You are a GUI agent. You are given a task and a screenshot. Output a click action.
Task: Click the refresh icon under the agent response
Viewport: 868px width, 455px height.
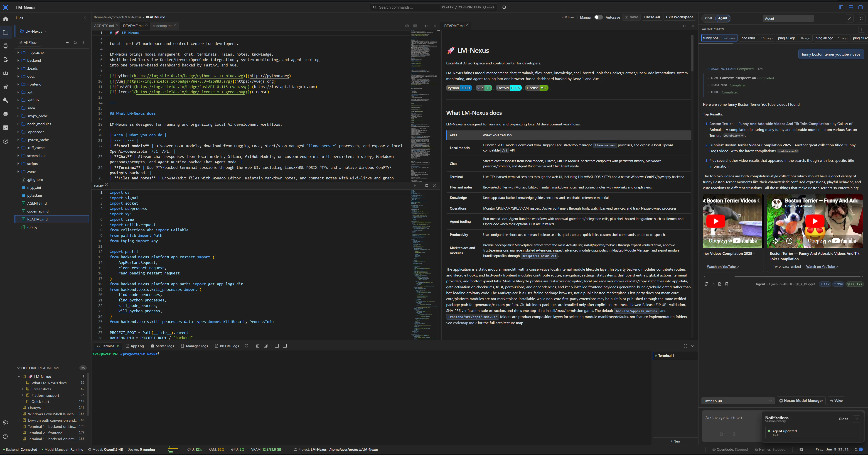pos(713,284)
